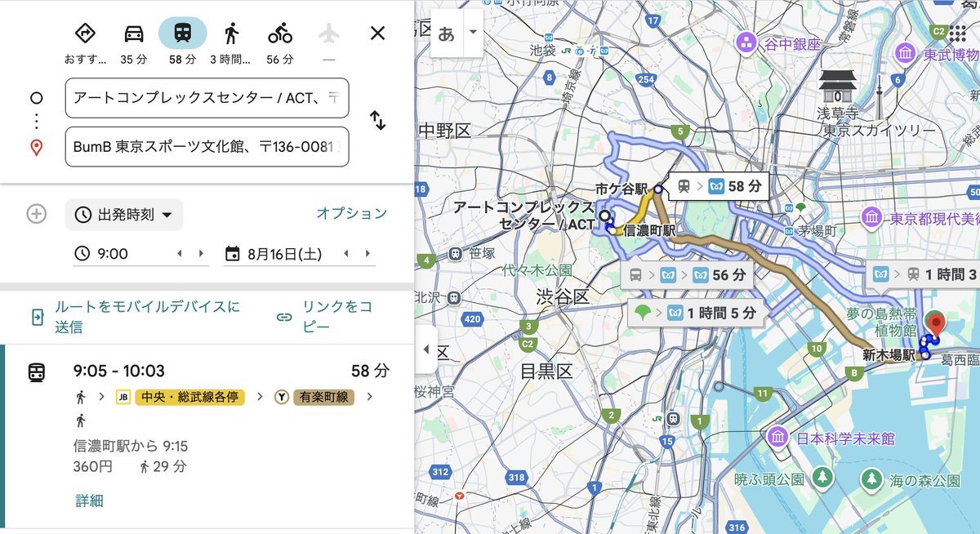Viewport: 980px width, 534px height.
Task: Click the あ input tool button
Action: click(446, 33)
